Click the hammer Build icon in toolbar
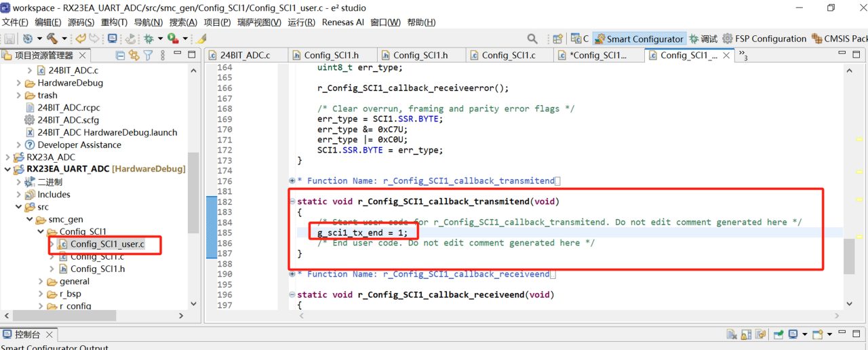 [52, 39]
